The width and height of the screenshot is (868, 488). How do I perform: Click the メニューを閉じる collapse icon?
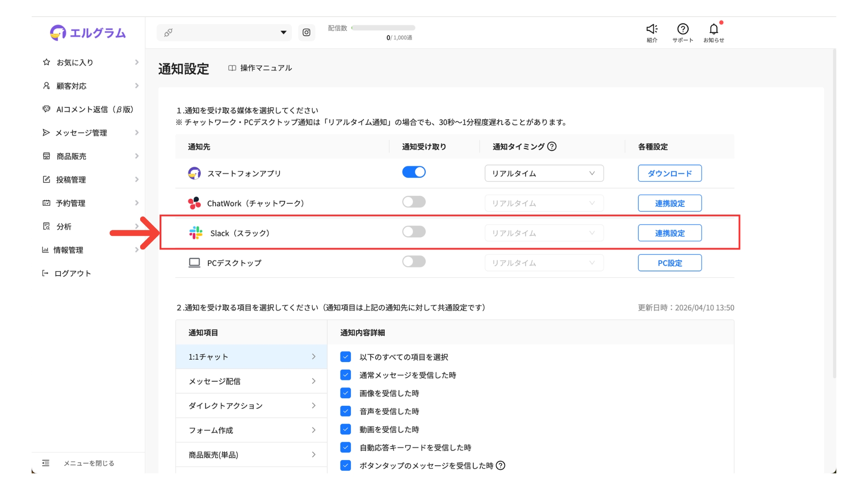(x=46, y=463)
